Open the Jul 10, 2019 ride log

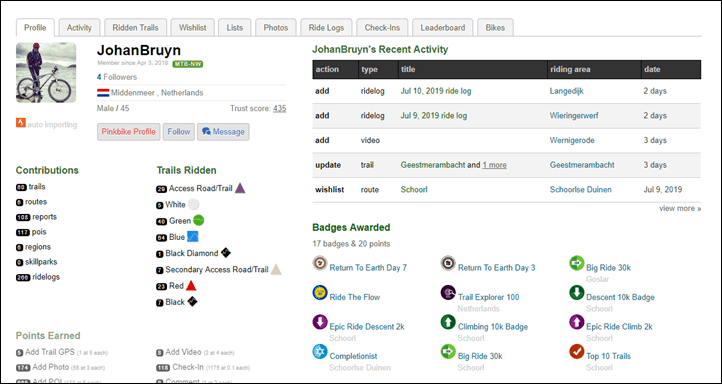(436, 91)
